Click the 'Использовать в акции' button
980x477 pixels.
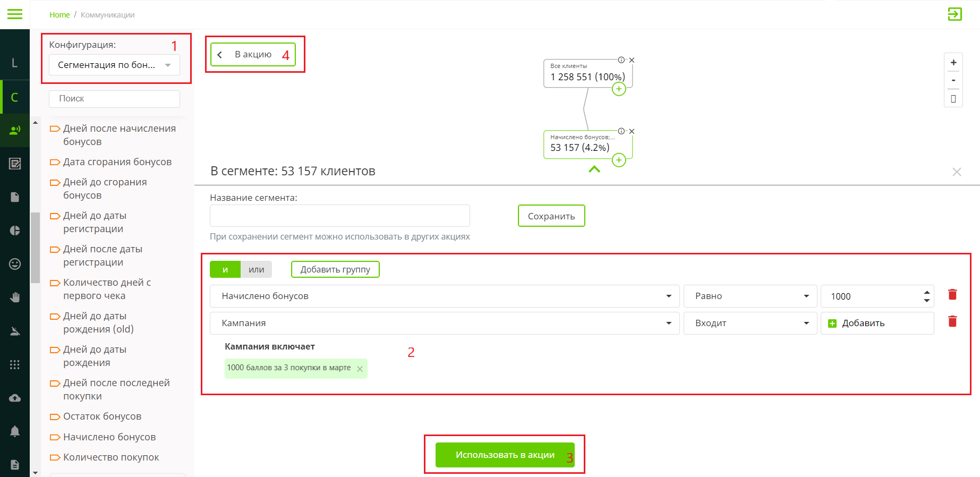(505, 455)
